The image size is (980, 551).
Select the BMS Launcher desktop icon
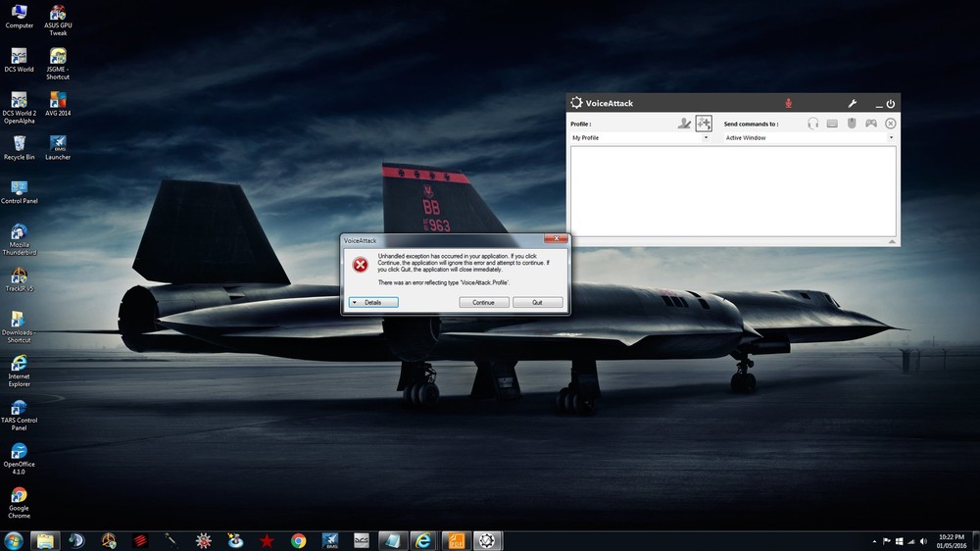pyautogui.click(x=58, y=148)
